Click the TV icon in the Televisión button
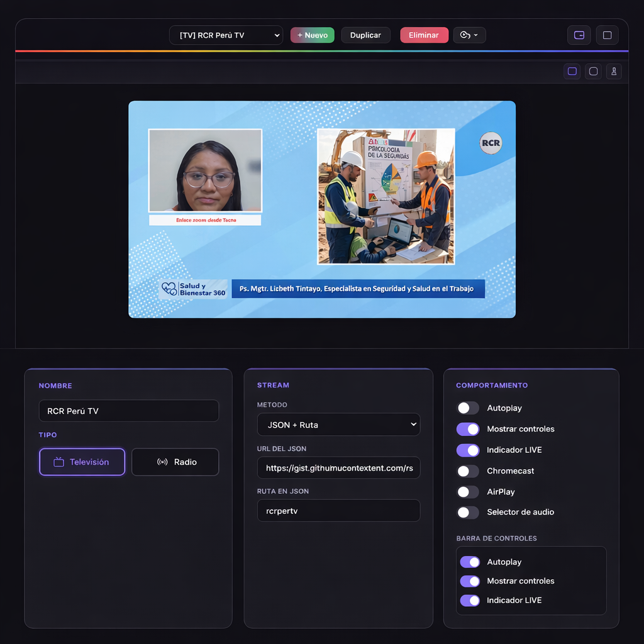 click(x=58, y=462)
